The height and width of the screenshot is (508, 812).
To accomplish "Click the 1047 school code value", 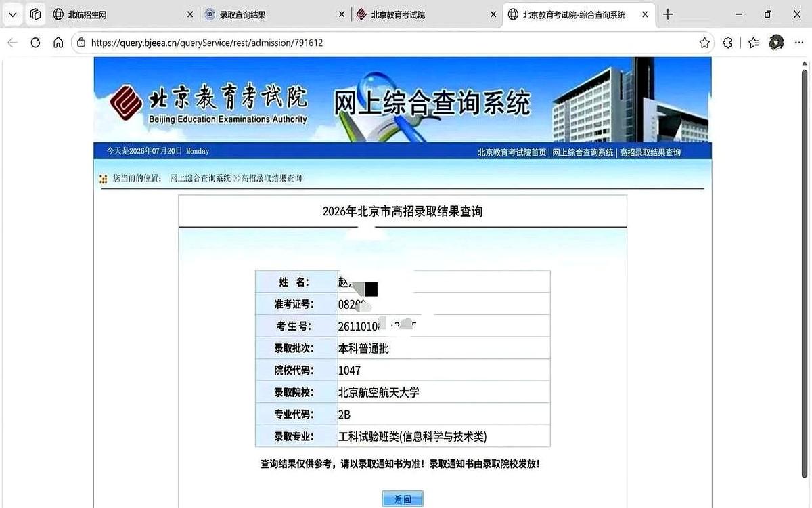I will pyautogui.click(x=350, y=371).
